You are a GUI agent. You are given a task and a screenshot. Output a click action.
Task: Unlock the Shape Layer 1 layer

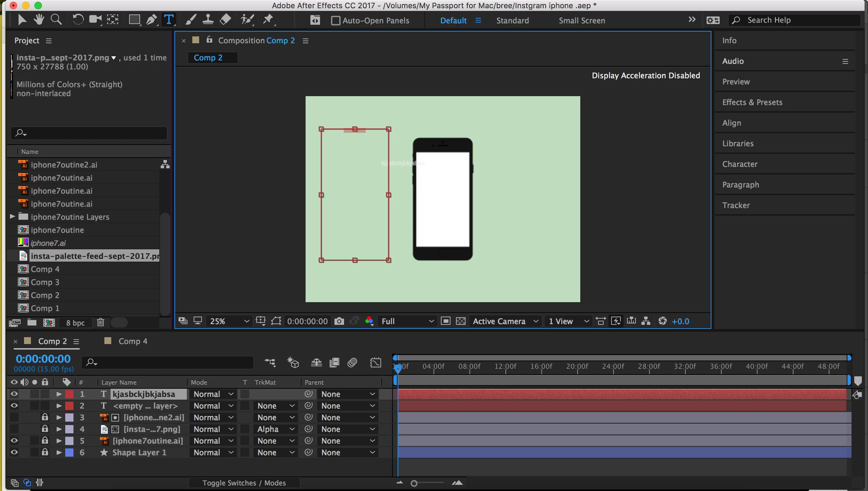coord(45,452)
